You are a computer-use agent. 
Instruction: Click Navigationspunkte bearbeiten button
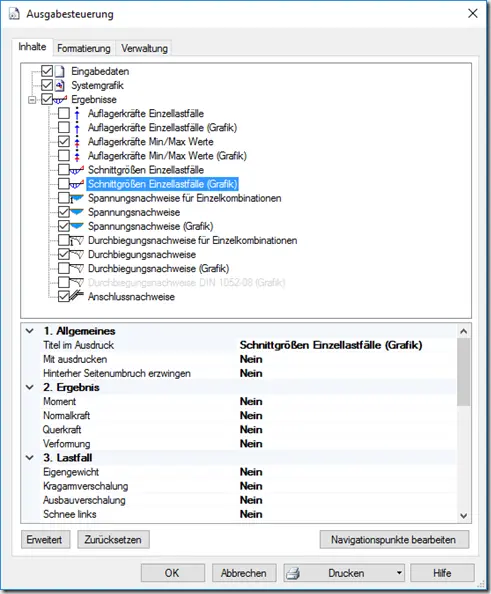pyautogui.click(x=394, y=539)
